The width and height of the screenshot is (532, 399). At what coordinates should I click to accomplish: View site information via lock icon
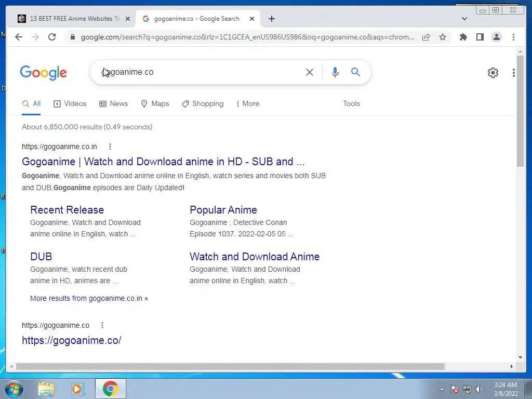pyautogui.click(x=72, y=37)
